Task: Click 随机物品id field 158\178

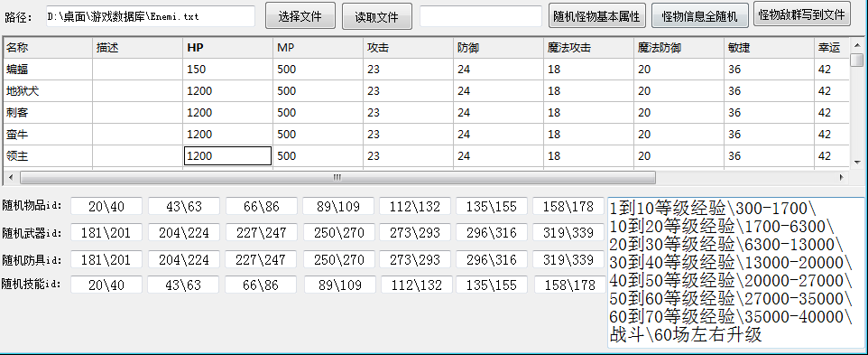Action: pos(568,207)
